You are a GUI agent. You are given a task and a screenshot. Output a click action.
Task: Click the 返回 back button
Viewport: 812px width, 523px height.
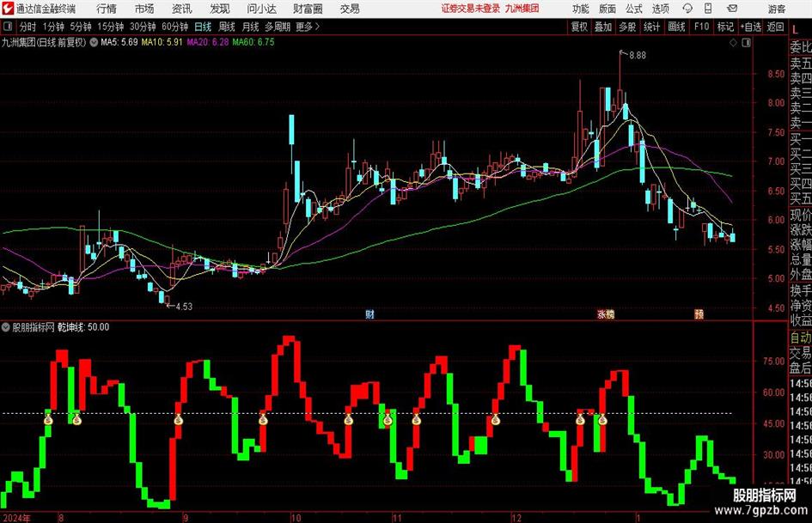[x=775, y=27]
